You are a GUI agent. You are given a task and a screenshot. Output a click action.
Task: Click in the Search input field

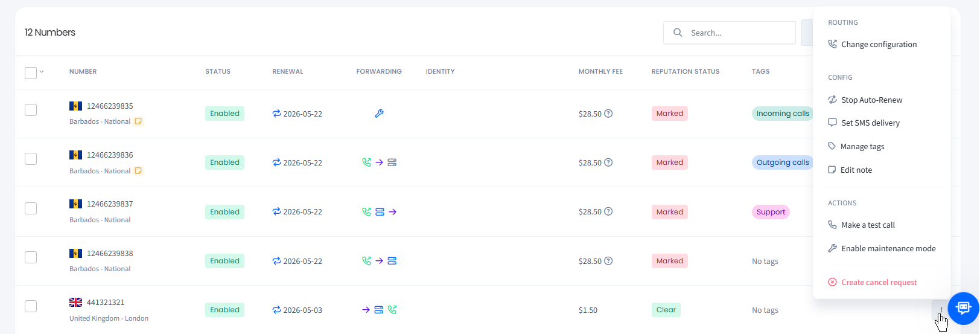point(730,33)
